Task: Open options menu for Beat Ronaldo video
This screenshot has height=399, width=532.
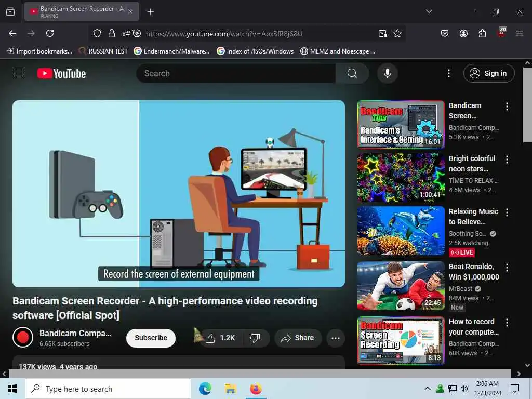Action: [x=507, y=268]
